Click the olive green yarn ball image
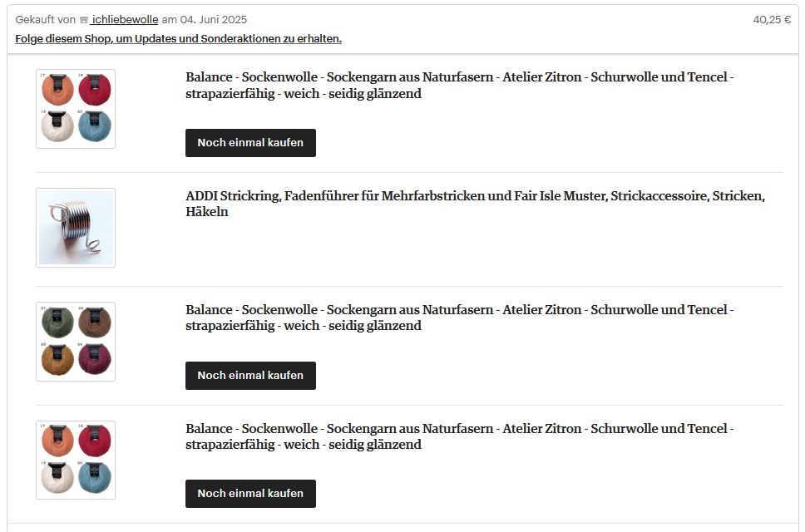805x532 pixels. point(57,323)
